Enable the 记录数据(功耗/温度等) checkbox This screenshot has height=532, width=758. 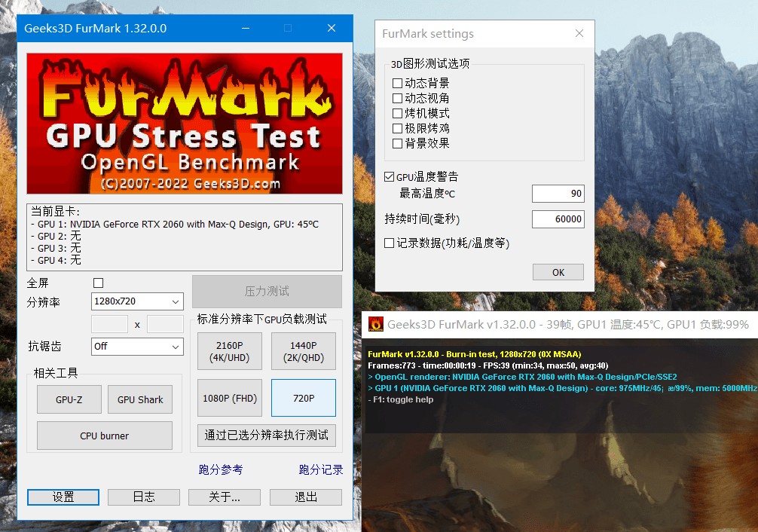(389, 243)
